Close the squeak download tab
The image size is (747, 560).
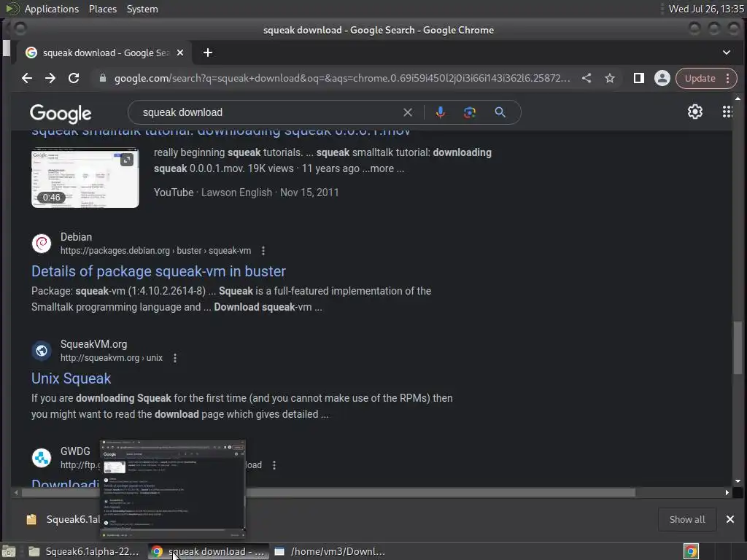(x=180, y=52)
